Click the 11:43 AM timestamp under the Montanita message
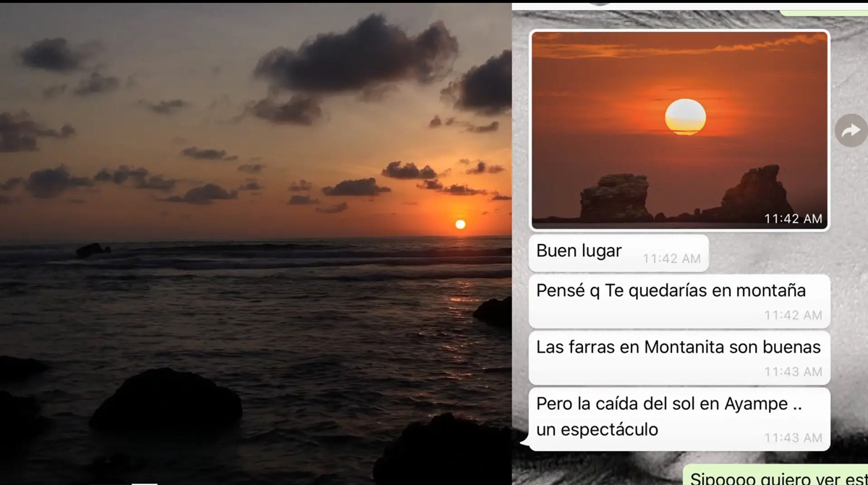Screen dimensions: 868x485 (x=793, y=371)
